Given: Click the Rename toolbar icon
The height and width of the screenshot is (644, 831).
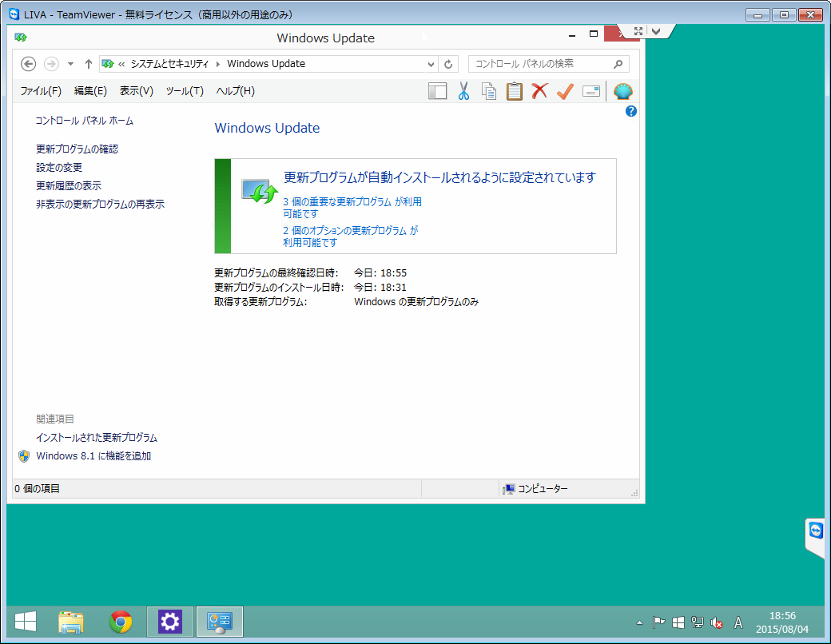Looking at the screenshot, I should click(591, 91).
